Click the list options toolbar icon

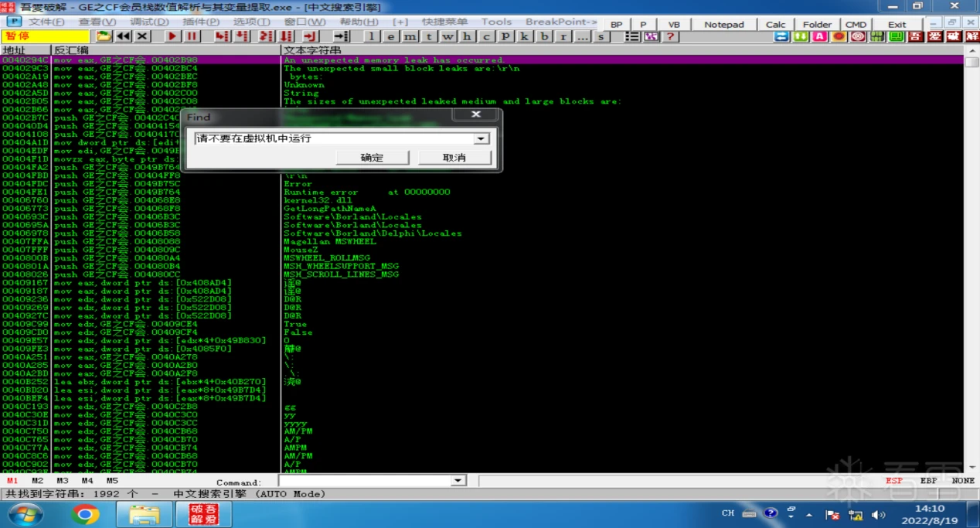coord(632,36)
